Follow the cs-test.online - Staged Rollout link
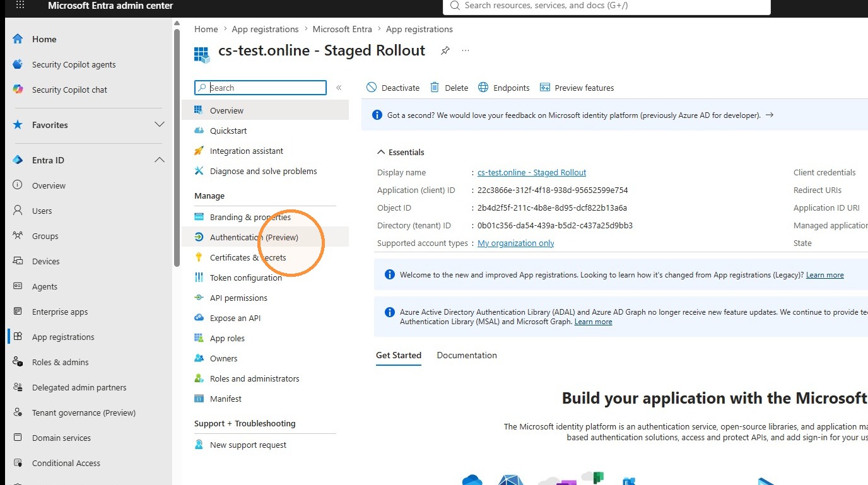This screenshot has width=868, height=485. click(x=532, y=172)
